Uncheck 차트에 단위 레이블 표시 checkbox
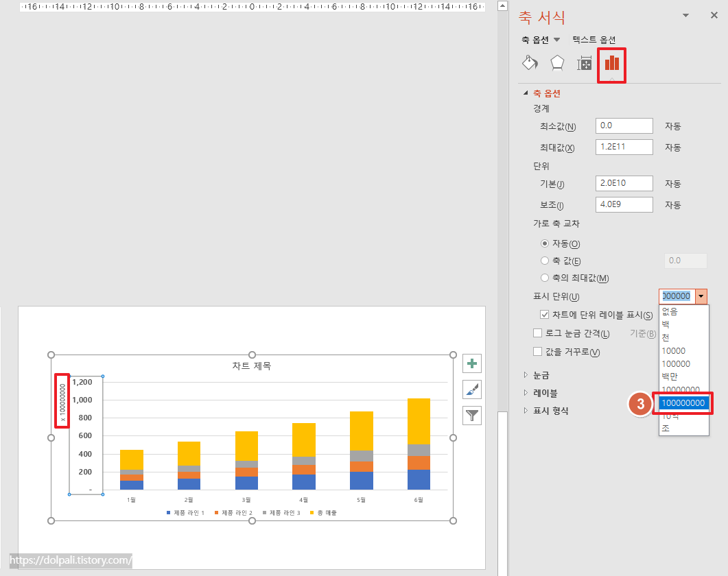 pos(544,315)
